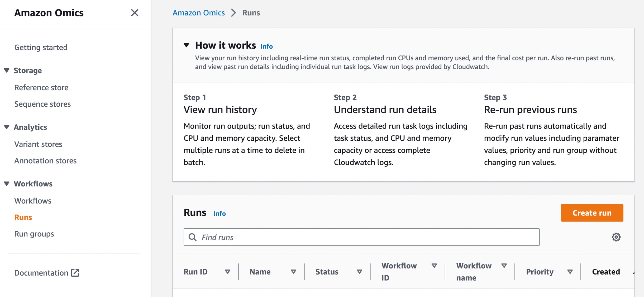
Task: Collapse the Workflows navigation group
Action: pyautogui.click(x=7, y=184)
